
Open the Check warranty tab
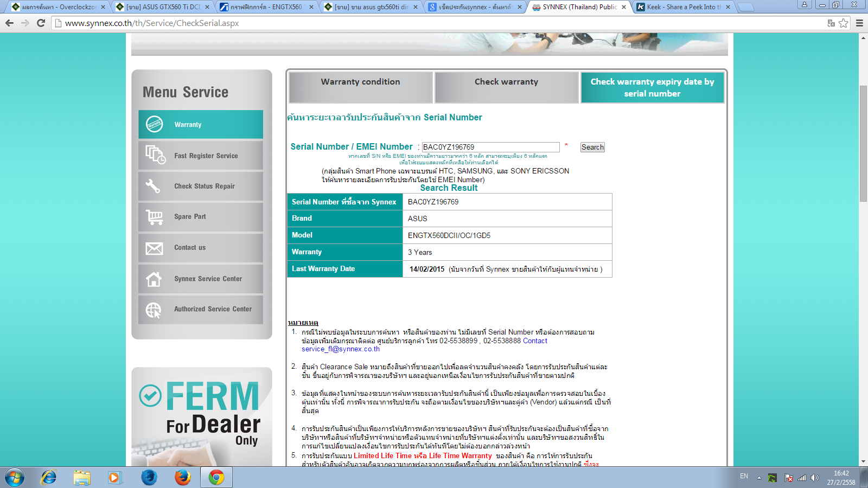tap(507, 87)
